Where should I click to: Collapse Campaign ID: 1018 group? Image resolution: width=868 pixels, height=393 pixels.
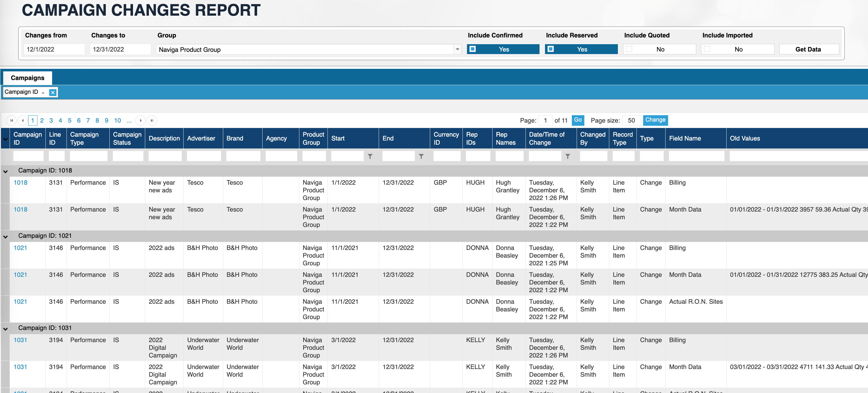click(5, 171)
